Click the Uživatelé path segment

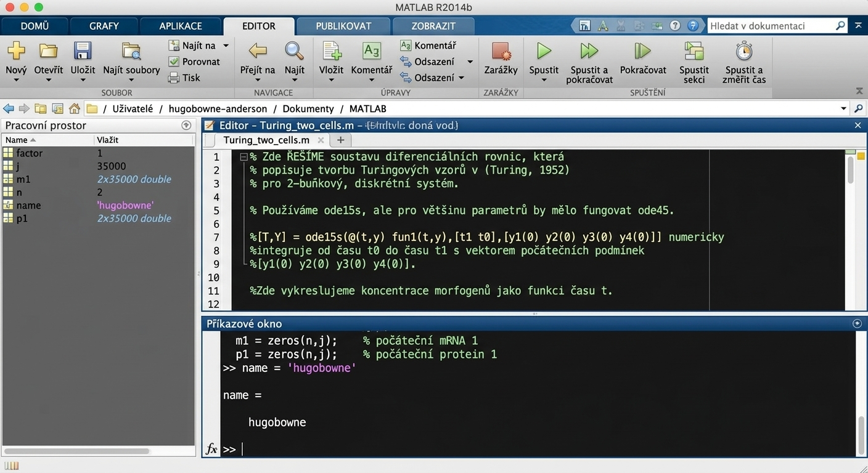(x=133, y=108)
